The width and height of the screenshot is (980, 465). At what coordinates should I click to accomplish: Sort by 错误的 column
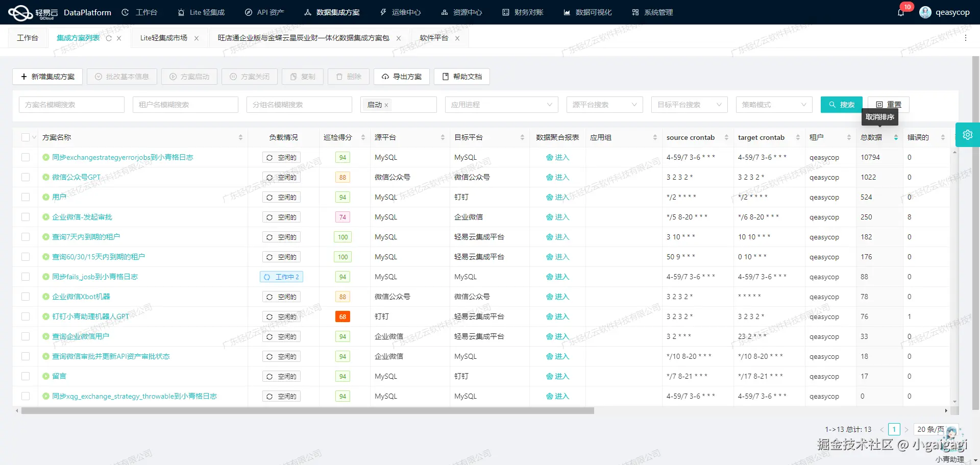pos(943,137)
